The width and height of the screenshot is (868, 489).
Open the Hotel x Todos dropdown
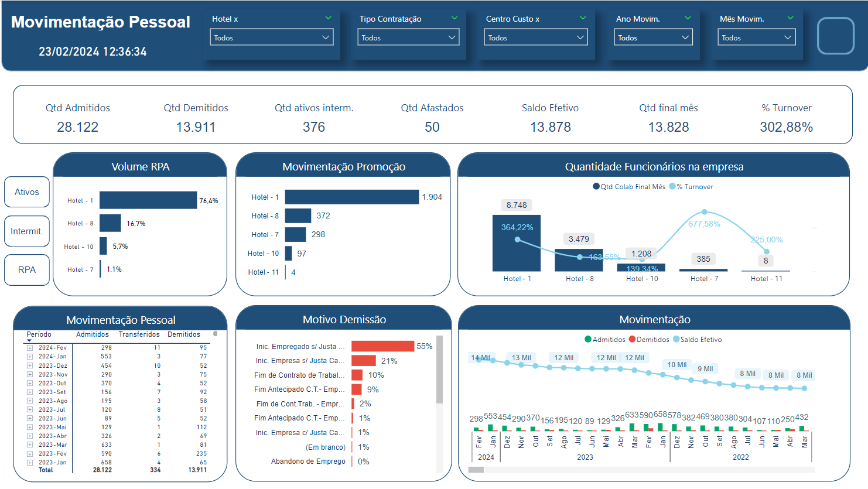pos(272,37)
